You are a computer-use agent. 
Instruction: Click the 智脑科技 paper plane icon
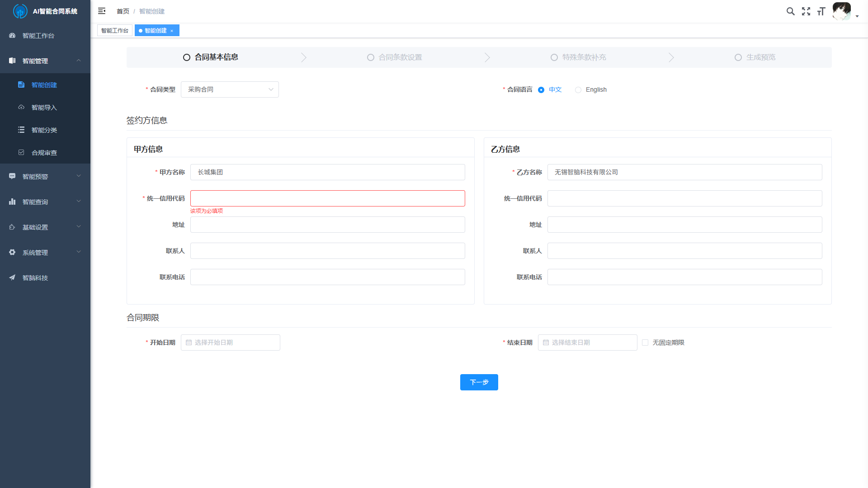(12, 277)
